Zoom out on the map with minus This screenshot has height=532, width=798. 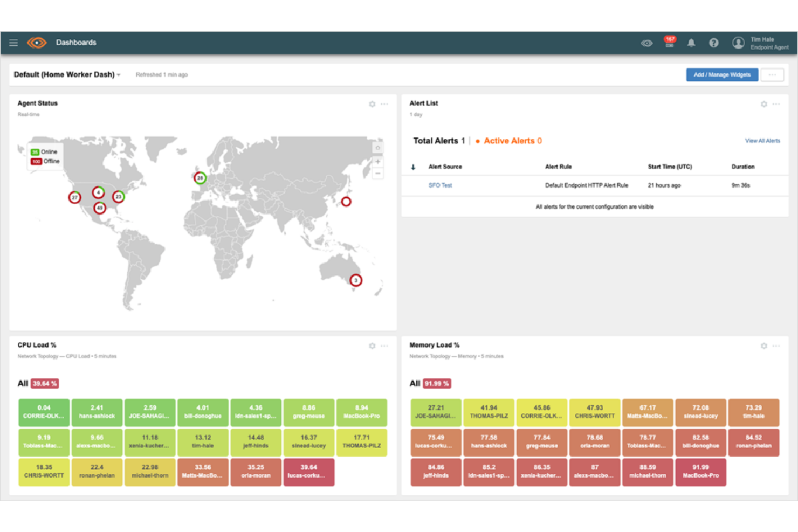point(377,174)
